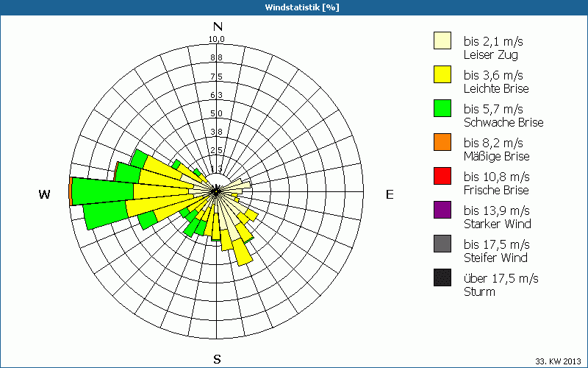The width and height of the screenshot is (588, 368).
Task: Click the cream 'bis 2,1 m/s' legend swatch
Action: point(442,40)
